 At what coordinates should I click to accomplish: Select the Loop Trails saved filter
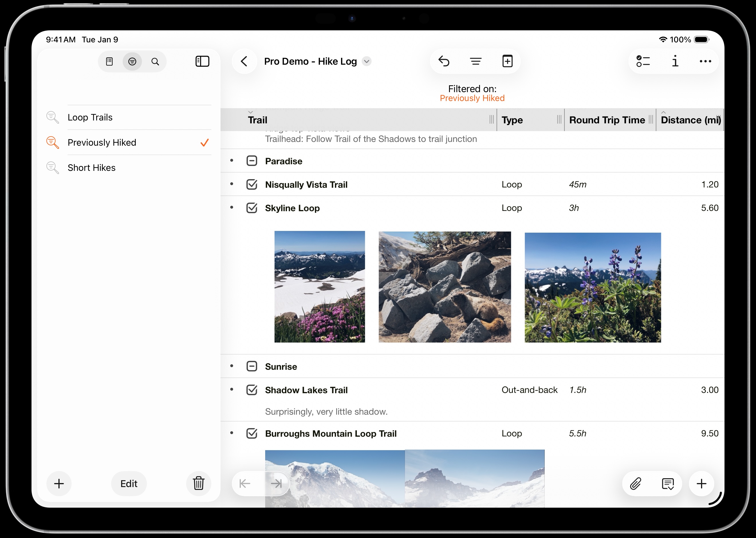(x=90, y=117)
